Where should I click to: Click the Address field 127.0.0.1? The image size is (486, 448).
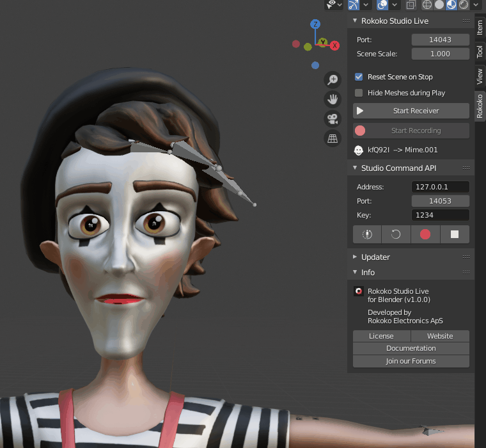(x=440, y=187)
